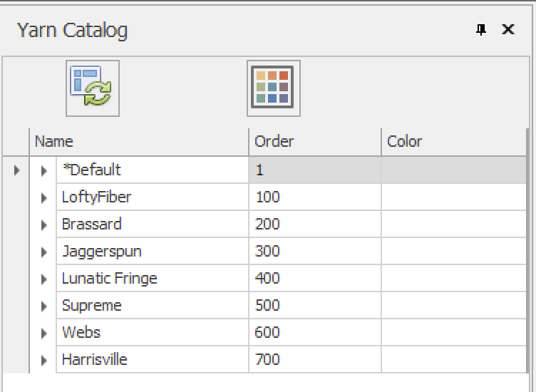This screenshot has height=392, width=536.
Task: Sort by the Name column header
Action: 139,142
